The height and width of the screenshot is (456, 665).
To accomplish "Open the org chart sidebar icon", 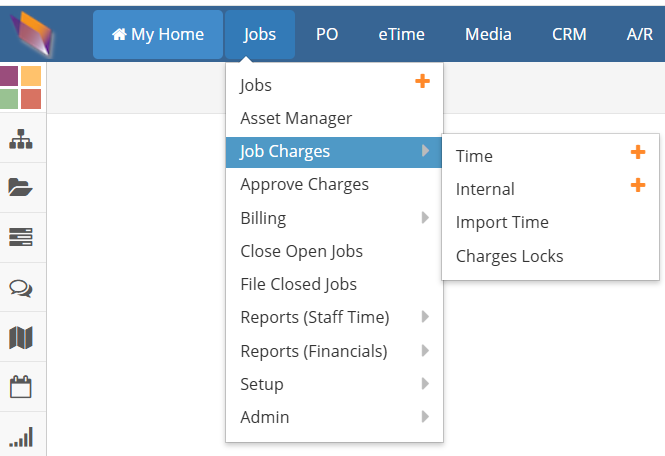I will [21, 139].
